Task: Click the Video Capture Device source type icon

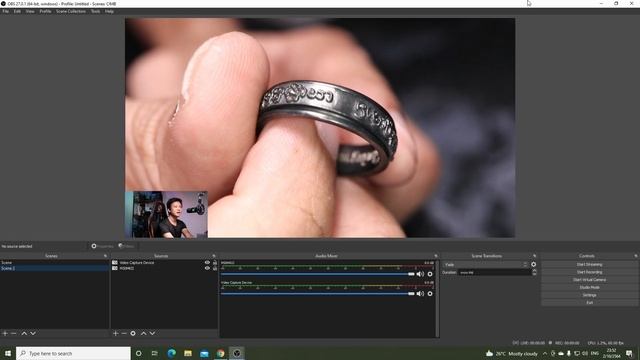Action: pos(115,263)
